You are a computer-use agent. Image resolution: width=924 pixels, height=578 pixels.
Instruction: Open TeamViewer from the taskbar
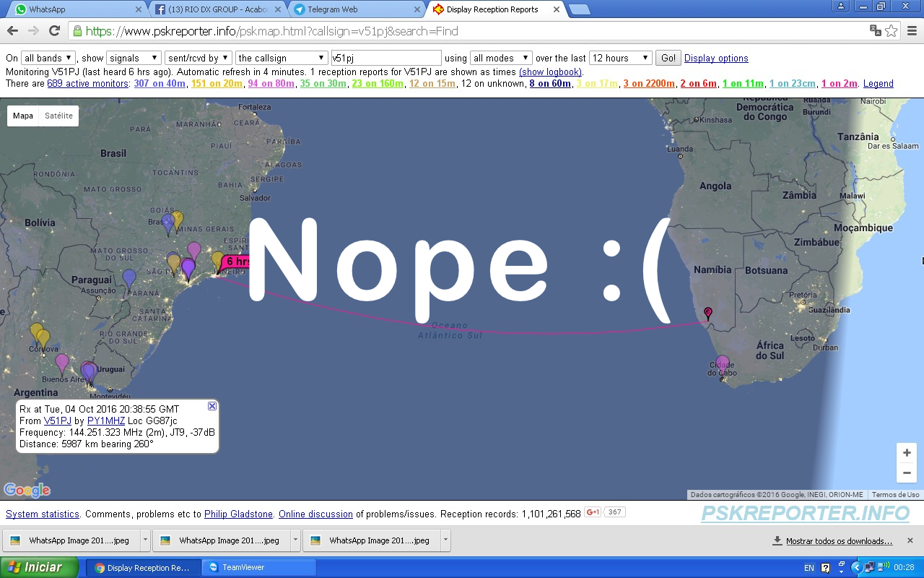258,567
